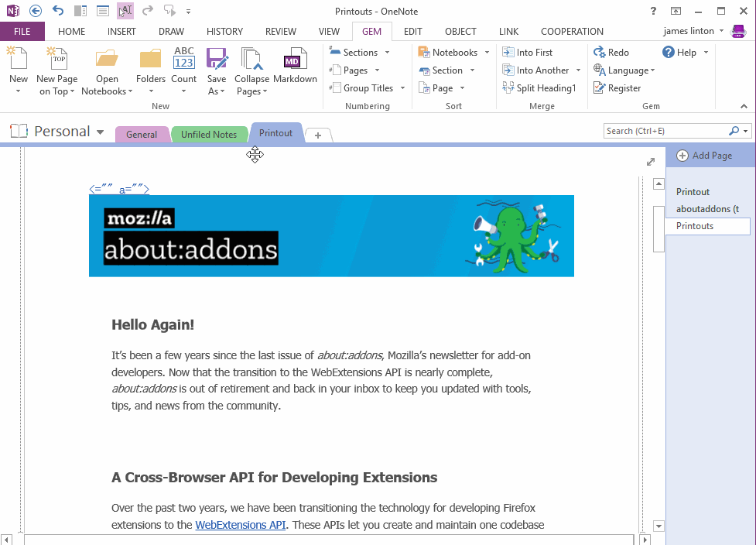The width and height of the screenshot is (756, 545).
Task: Switch to the EDIT tab
Action: pyautogui.click(x=412, y=31)
